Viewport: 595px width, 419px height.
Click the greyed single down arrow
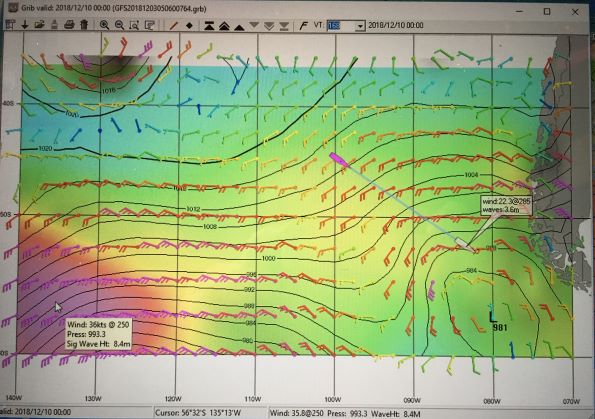[254, 25]
